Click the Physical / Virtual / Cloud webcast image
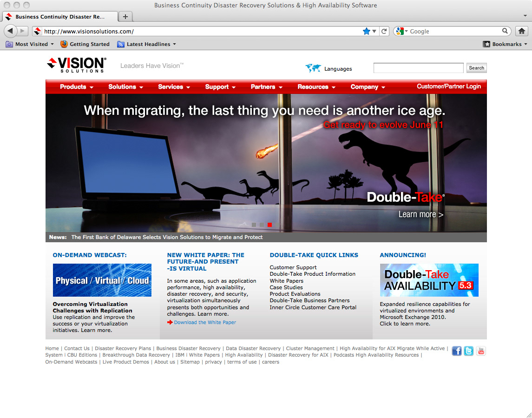 pyautogui.click(x=102, y=280)
